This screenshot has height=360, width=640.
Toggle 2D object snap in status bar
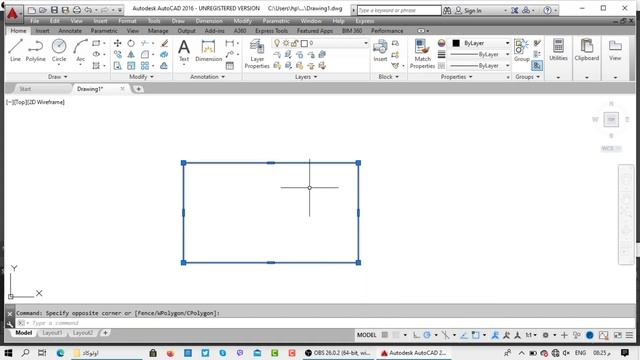click(476, 335)
